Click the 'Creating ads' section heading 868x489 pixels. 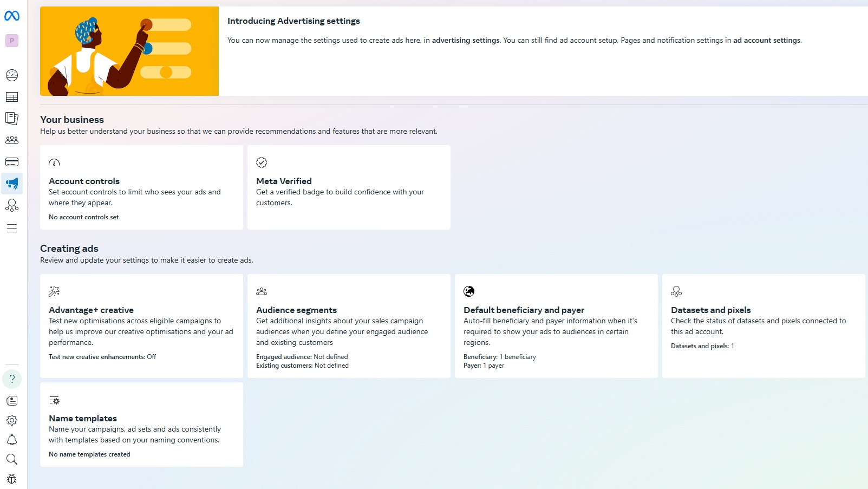(69, 249)
